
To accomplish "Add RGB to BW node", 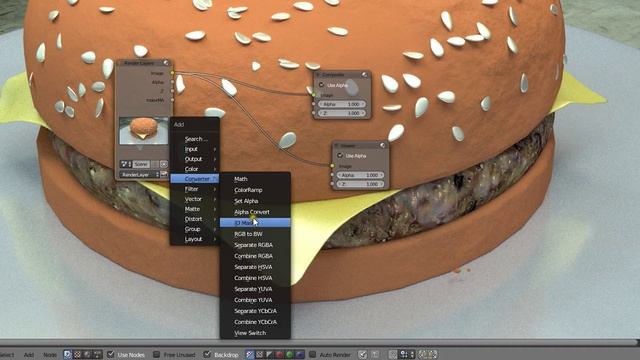I will tap(255, 234).
